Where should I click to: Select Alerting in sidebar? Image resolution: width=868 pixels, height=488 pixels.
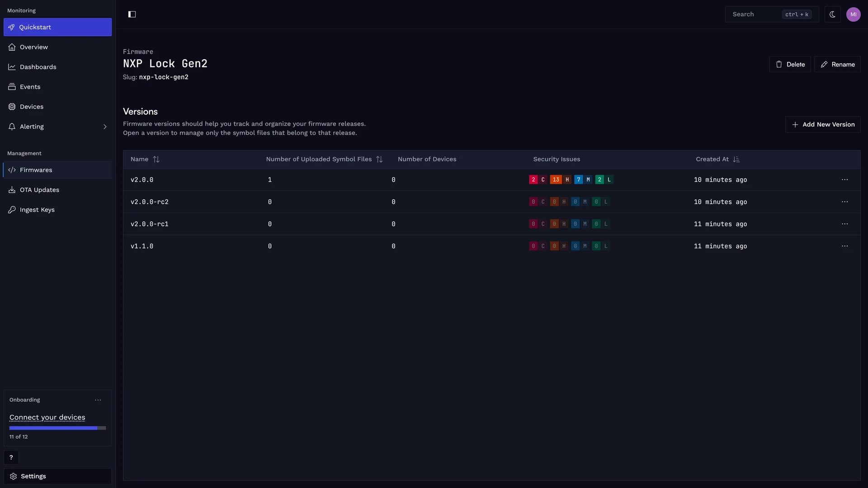pyautogui.click(x=57, y=127)
